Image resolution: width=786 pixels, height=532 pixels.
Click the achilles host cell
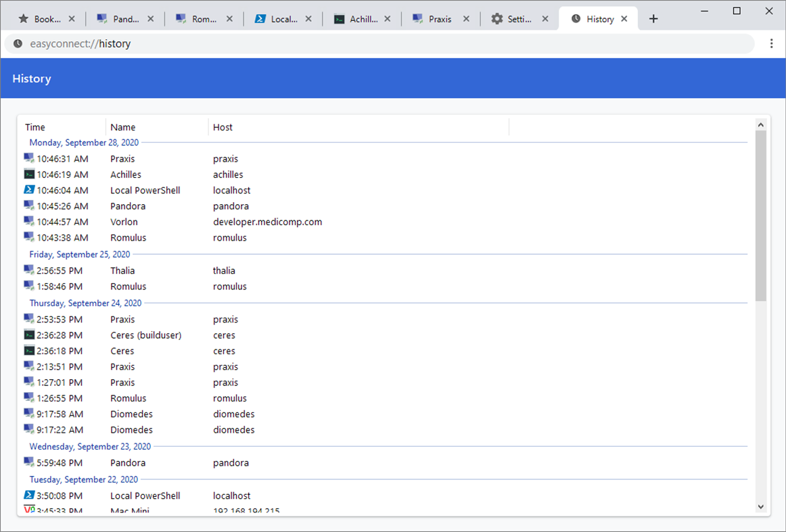click(228, 174)
